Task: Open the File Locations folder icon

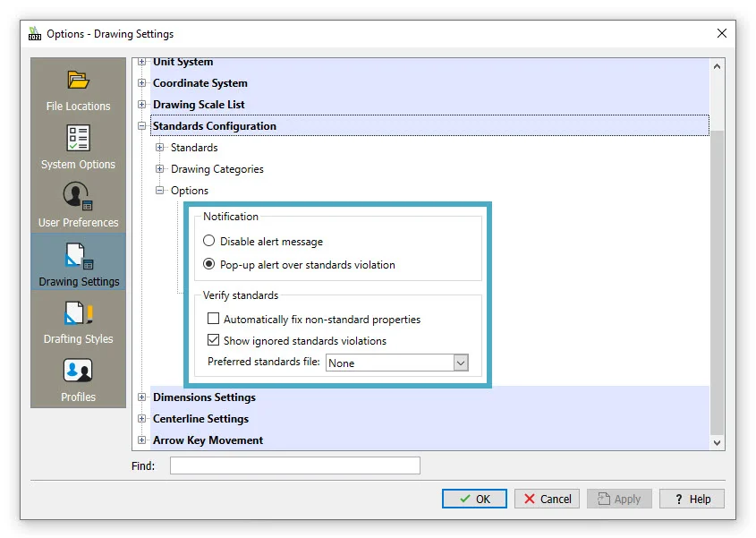Action: click(x=78, y=81)
